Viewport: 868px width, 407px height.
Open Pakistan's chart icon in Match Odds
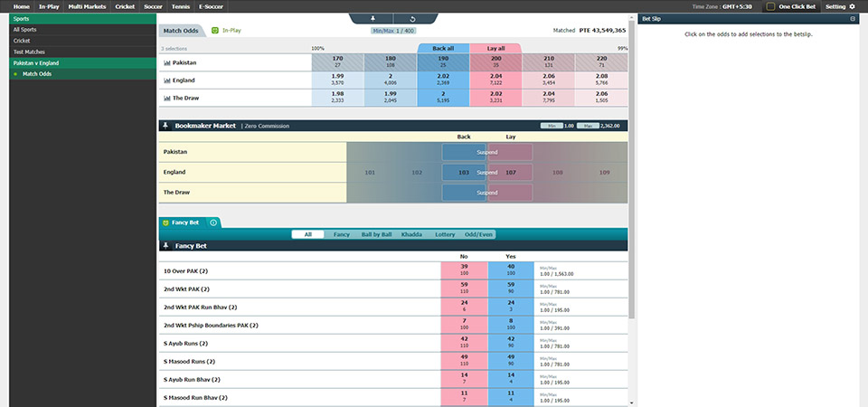(167, 63)
